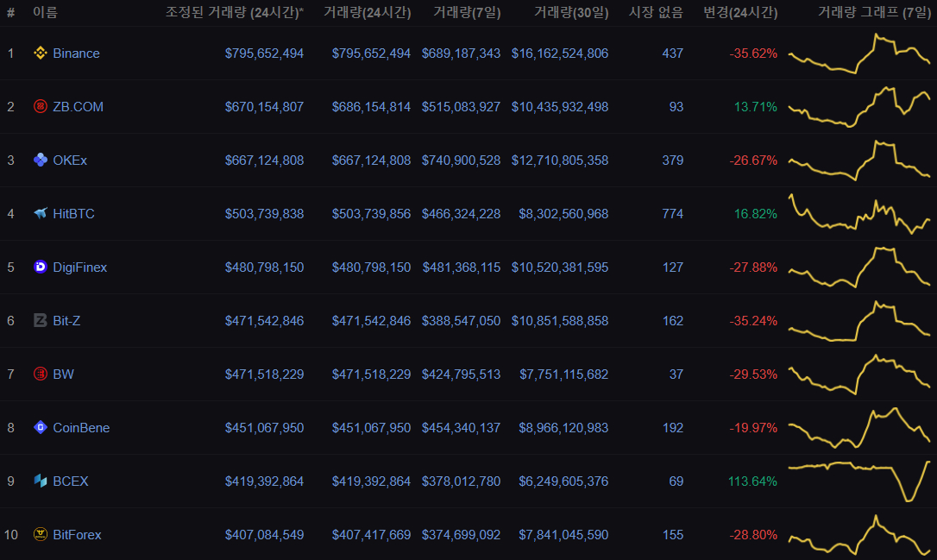View HitBTC 7-day volume graph
937x560 pixels.
859,213
